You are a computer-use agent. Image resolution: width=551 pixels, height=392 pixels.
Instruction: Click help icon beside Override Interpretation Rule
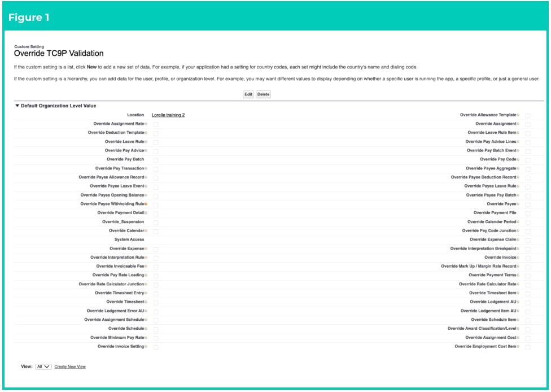click(x=146, y=258)
